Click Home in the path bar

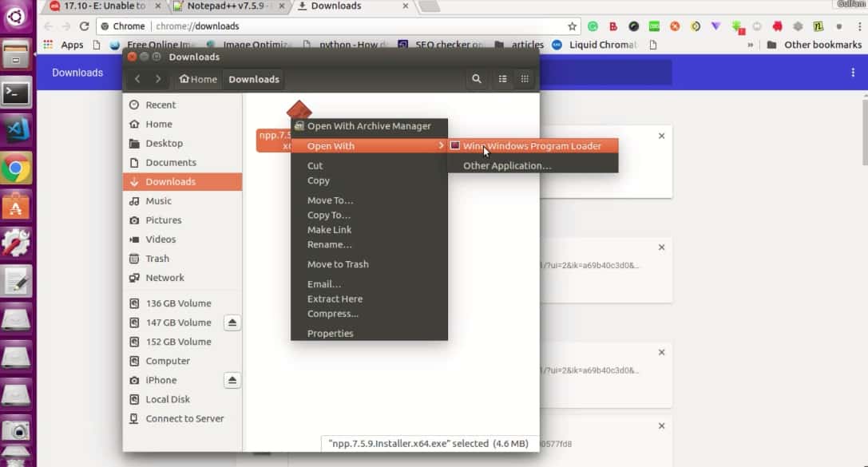pyautogui.click(x=197, y=79)
